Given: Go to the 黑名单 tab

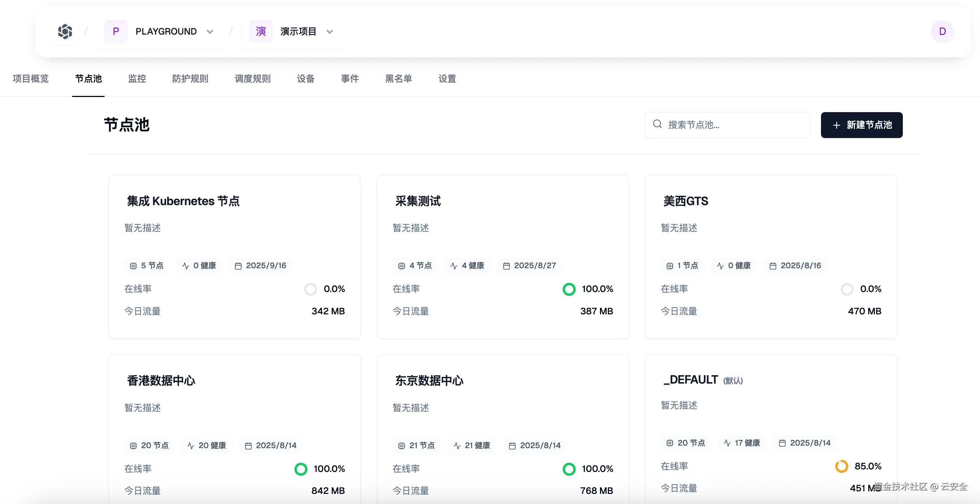Looking at the screenshot, I should coord(398,79).
